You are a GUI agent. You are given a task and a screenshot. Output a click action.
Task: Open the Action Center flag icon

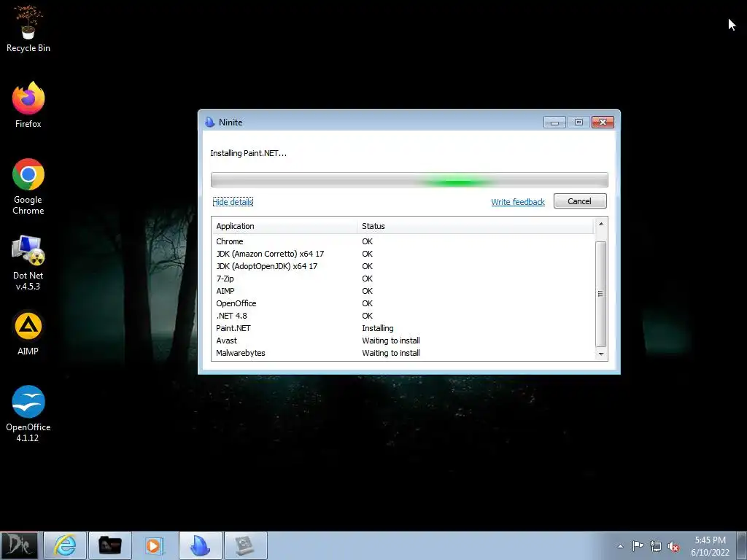[x=638, y=546]
